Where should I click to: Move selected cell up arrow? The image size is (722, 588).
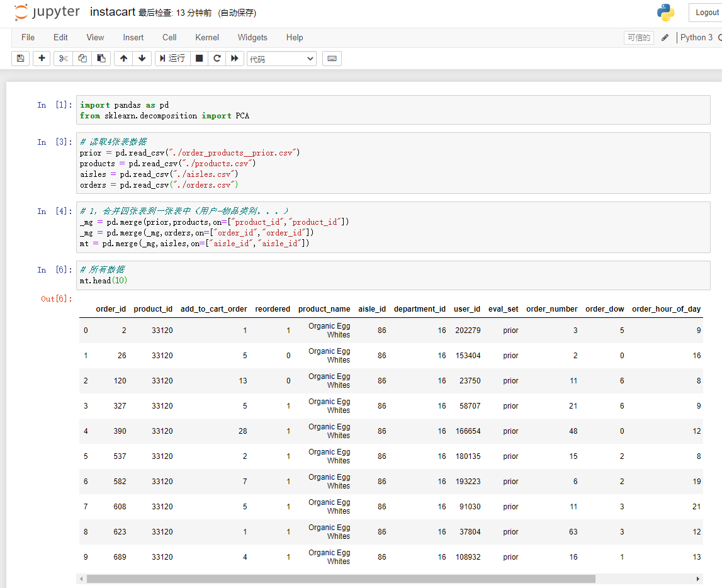tap(123, 59)
